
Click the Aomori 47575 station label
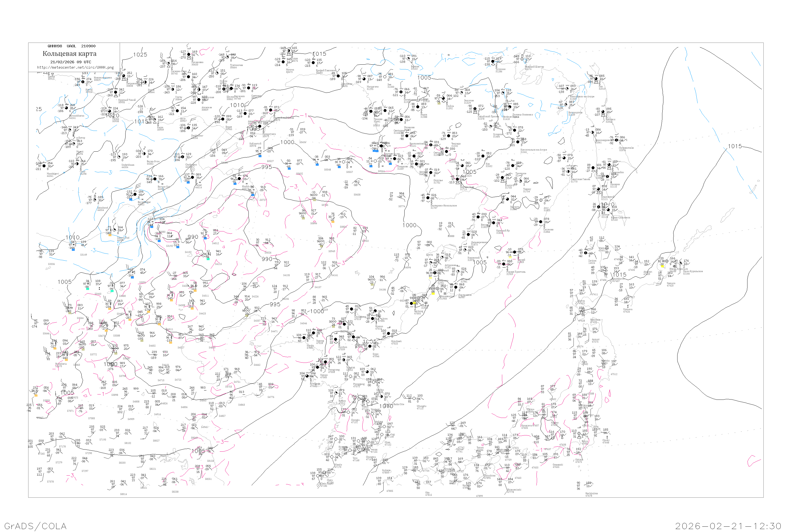coord(596,341)
